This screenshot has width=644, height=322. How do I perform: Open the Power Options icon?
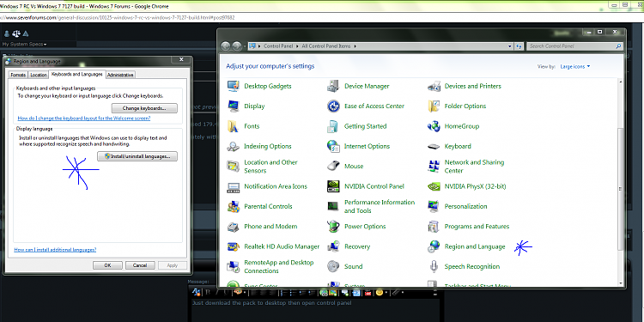[x=333, y=227]
